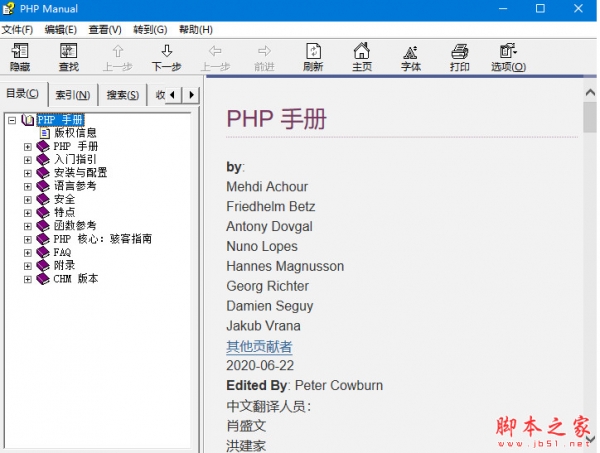
Task: Expand the CHM 版本 node
Action: pyautogui.click(x=28, y=280)
